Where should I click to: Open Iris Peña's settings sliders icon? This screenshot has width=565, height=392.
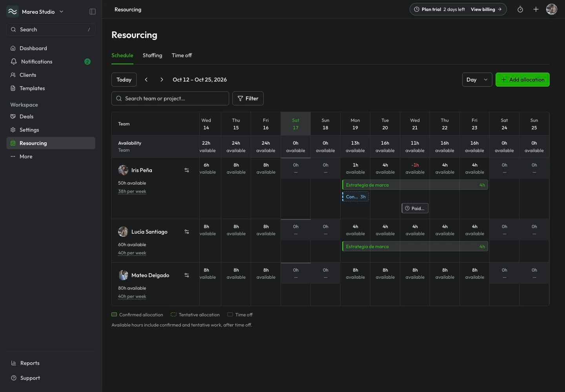[187, 170]
